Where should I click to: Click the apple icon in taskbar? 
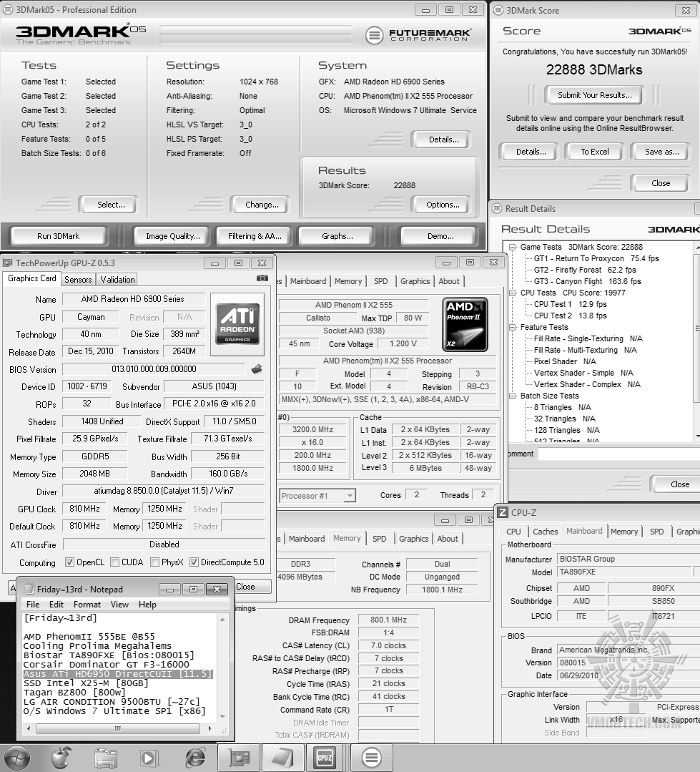click(x=61, y=758)
